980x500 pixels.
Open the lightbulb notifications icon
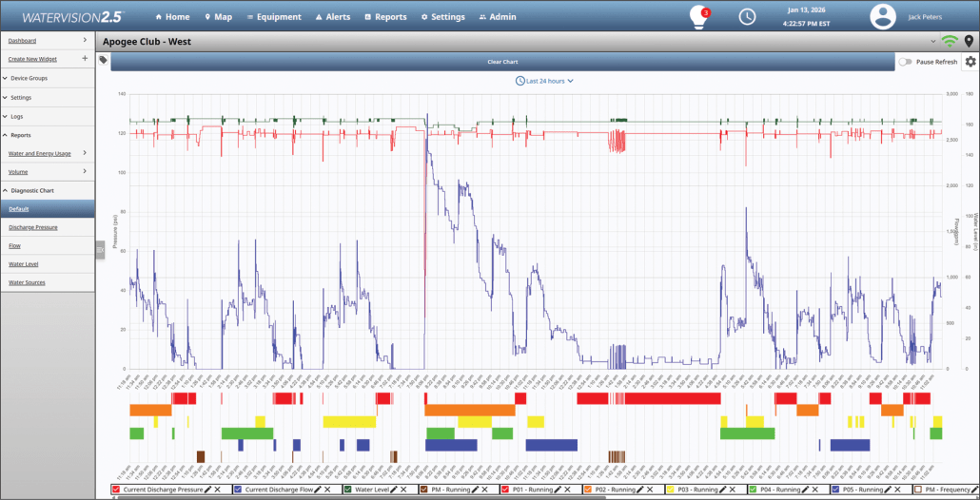point(699,17)
